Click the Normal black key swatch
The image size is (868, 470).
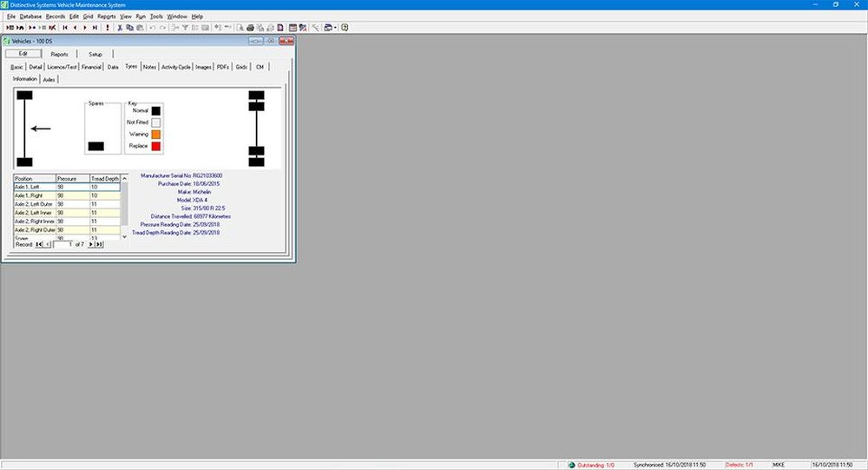point(156,111)
